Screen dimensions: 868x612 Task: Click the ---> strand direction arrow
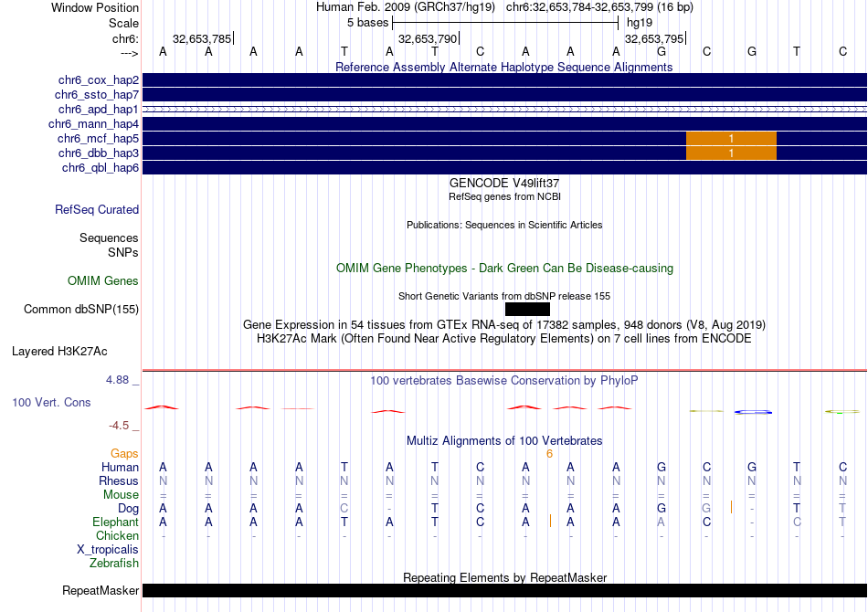(x=130, y=53)
